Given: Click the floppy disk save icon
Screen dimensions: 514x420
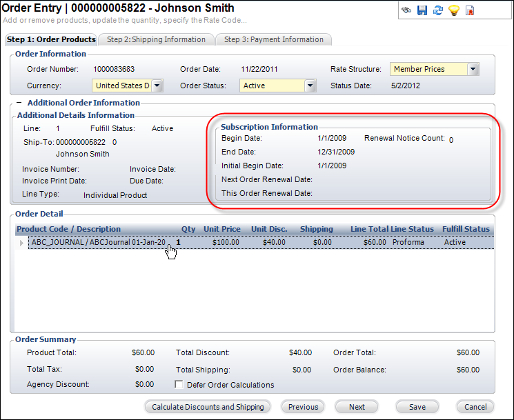Looking at the screenshot, I should (x=422, y=10).
